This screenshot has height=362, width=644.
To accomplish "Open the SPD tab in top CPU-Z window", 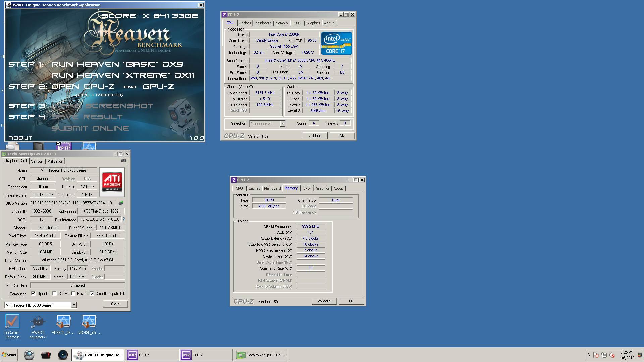I will (x=297, y=23).
